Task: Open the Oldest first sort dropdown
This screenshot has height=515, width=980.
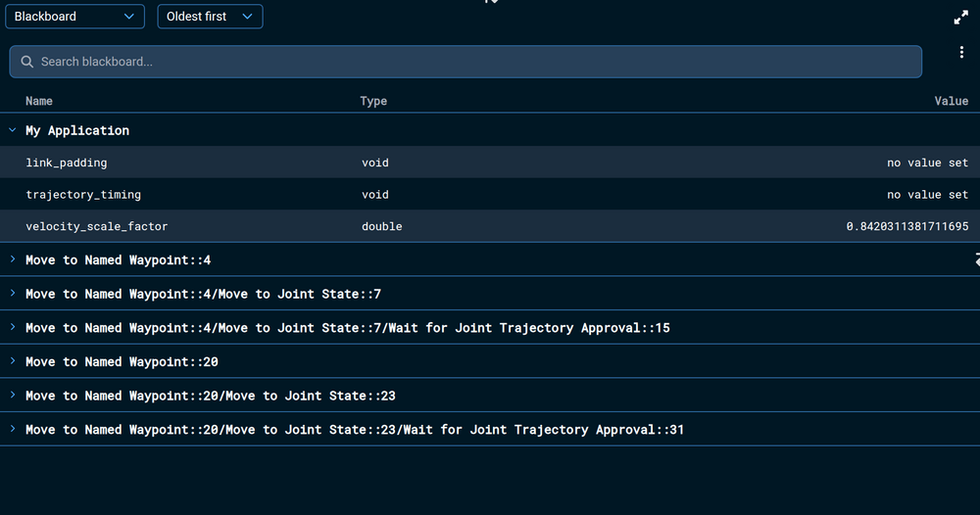Action: point(210,17)
